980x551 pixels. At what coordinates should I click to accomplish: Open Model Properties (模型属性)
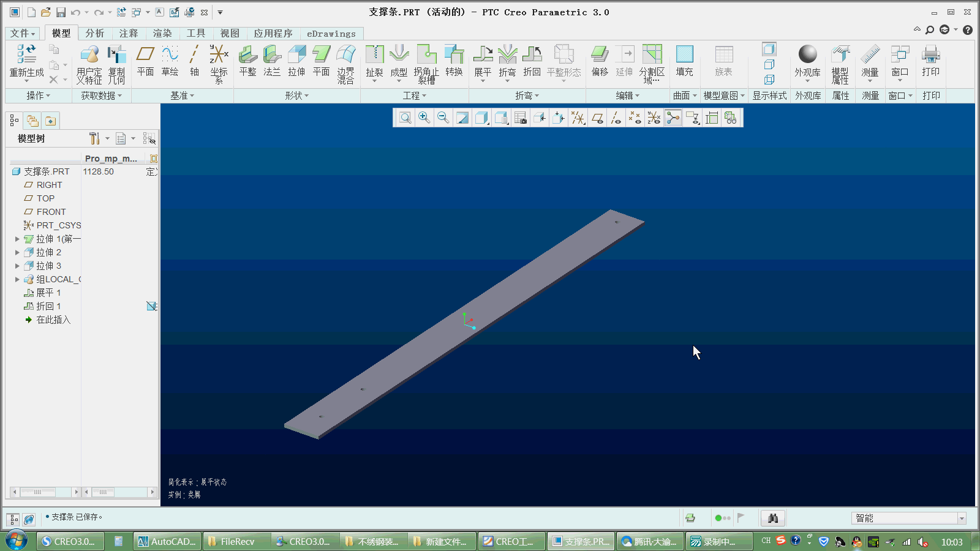[840, 63]
